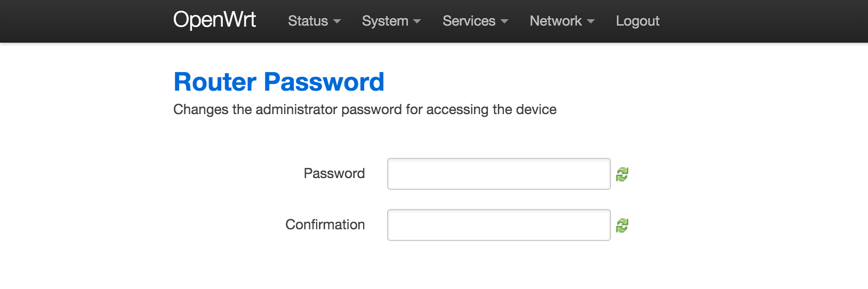Expand the caret arrow next to Status
The width and height of the screenshot is (868, 289).
click(x=337, y=22)
